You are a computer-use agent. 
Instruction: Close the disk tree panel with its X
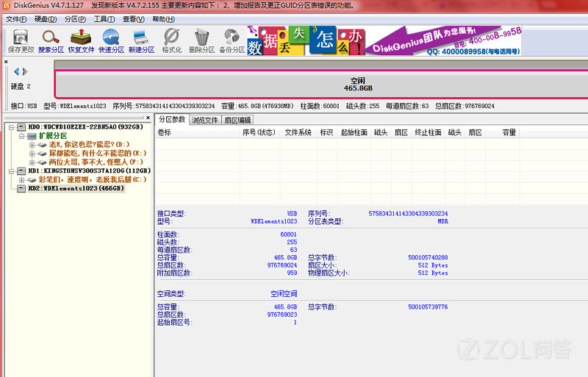pyautogui.click(x=148, y=118)
